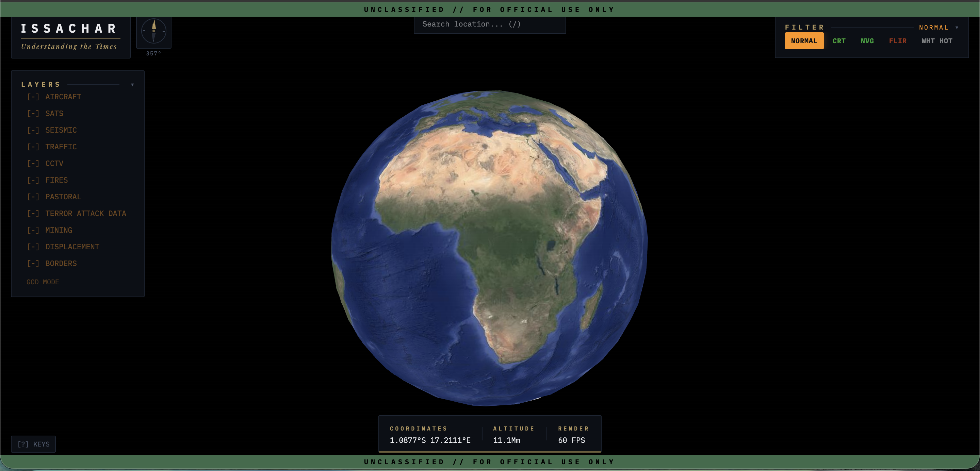Switch to the NVG filter
This screenshot has height=471, width=980.
point(867,41)
